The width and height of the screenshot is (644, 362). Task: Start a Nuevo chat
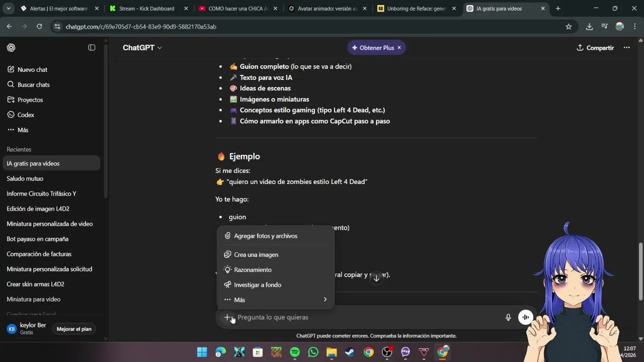coord(51,70)
